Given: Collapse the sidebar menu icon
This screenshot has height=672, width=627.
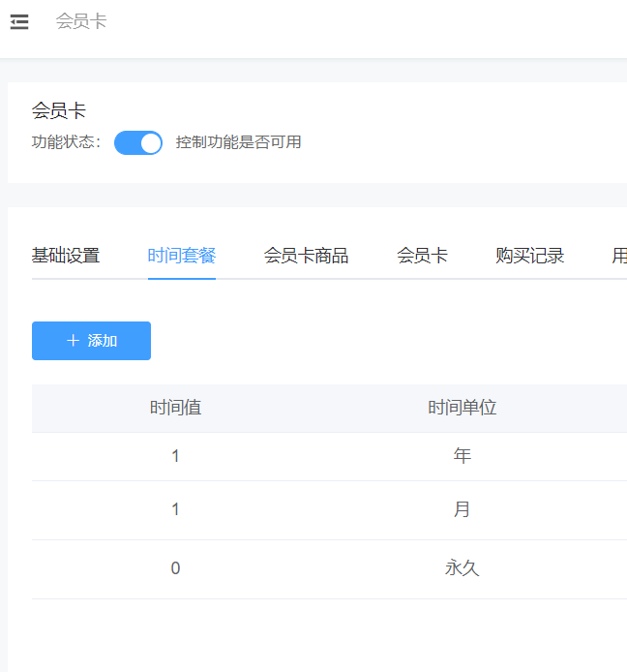Looking at the screenshot, I should coord(19,21).
